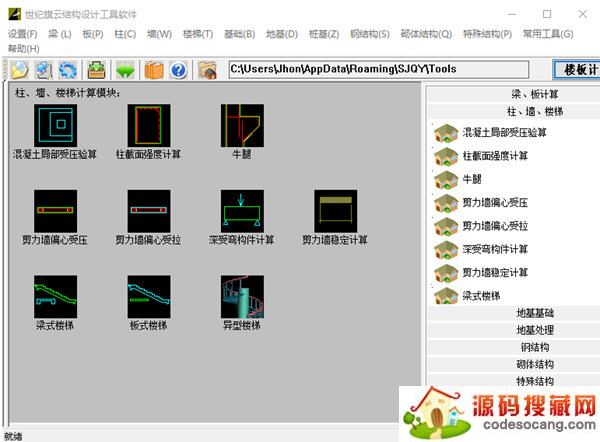Open the 桩基(Z) menu
The image size is (600, 442).
pyautogui.click(x=324, y=34)
